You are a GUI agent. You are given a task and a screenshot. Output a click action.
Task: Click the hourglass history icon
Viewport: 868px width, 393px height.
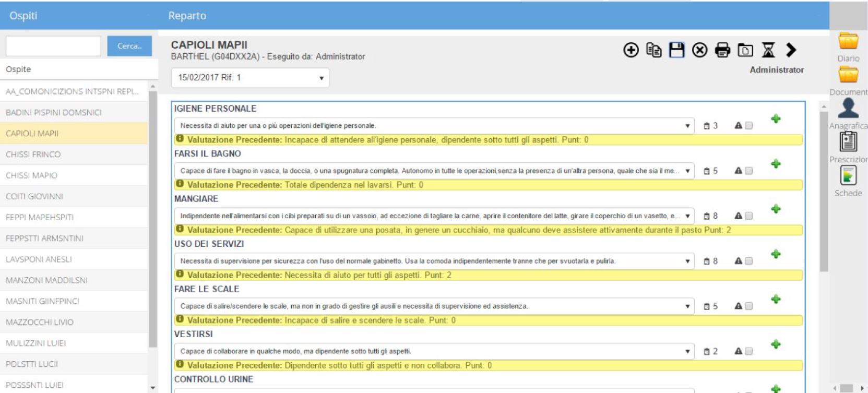click(x=768, y=50)
